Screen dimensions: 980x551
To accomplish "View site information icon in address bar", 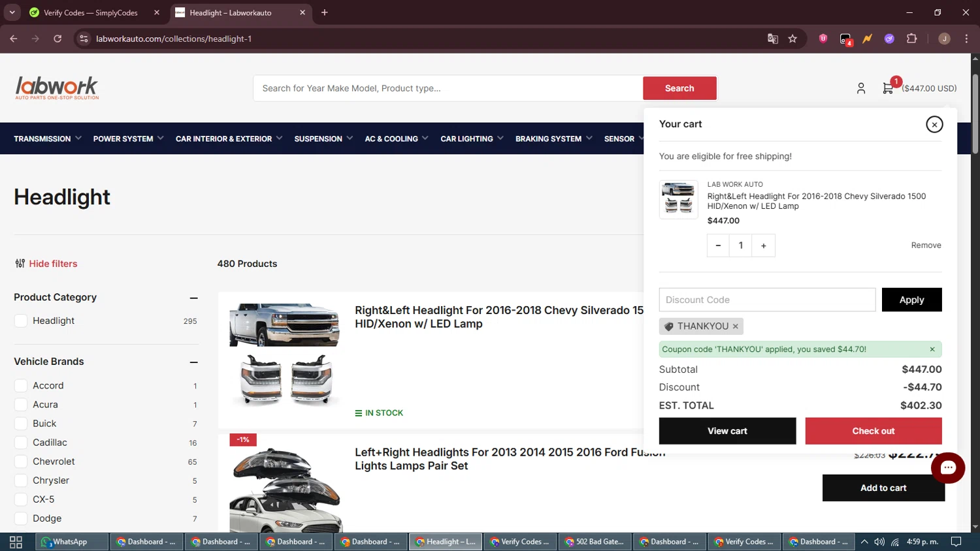I will coord(84,39).
